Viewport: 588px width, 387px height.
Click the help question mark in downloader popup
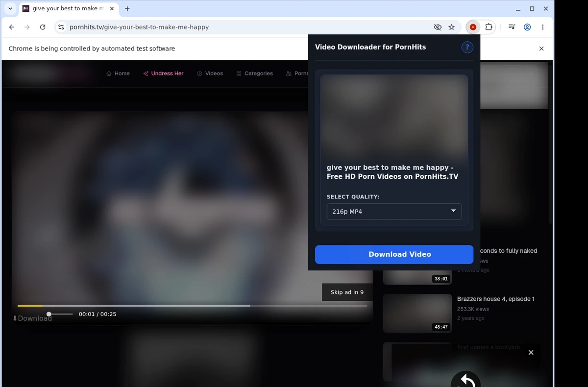point(467,47)
